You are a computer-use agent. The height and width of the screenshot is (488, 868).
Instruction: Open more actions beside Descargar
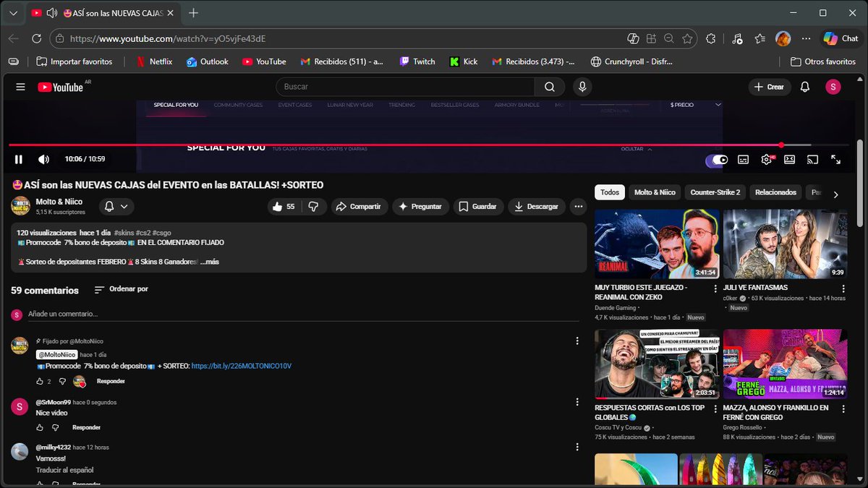(578, 207)
